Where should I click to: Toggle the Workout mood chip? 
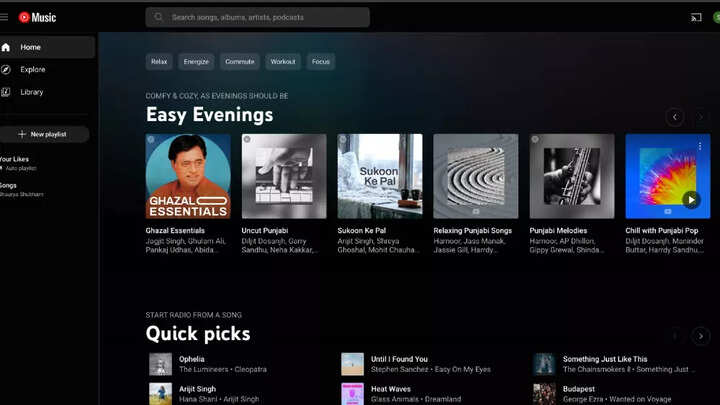pos(283,62)
